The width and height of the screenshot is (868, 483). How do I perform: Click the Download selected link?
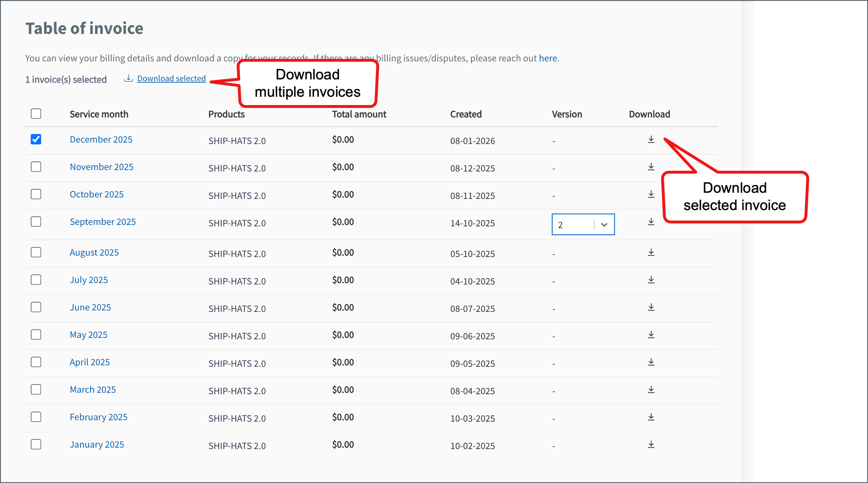point(171,78)
